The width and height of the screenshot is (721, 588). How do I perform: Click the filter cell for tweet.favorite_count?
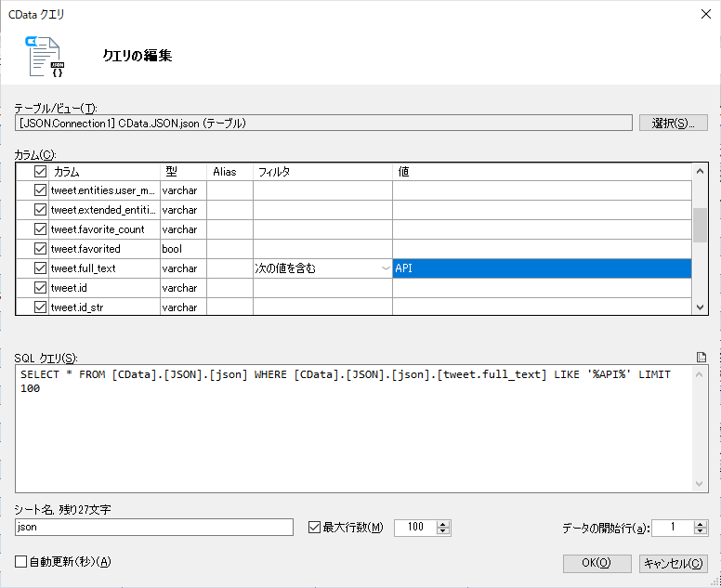[322, 229]
